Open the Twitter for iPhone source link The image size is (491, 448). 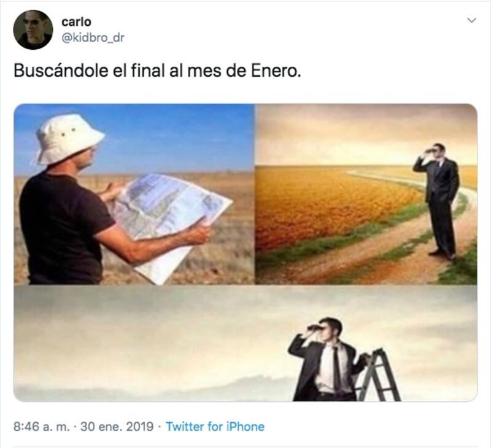pos(215,427)
